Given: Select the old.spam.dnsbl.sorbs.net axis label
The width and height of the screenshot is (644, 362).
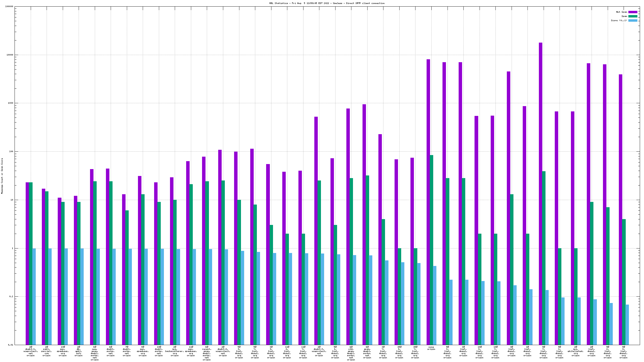Looking at the screenshot, I should coord(351,353).
